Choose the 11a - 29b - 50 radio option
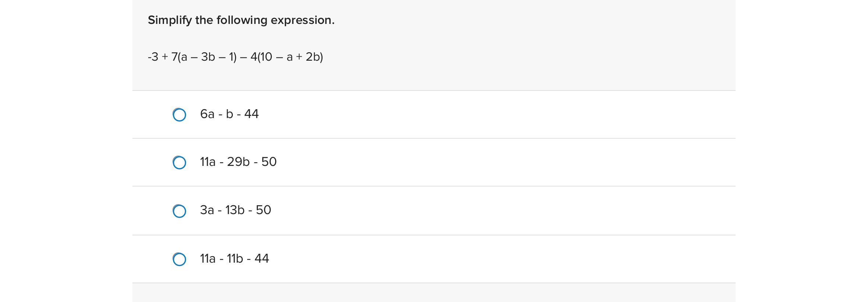 tap(179, 163)
